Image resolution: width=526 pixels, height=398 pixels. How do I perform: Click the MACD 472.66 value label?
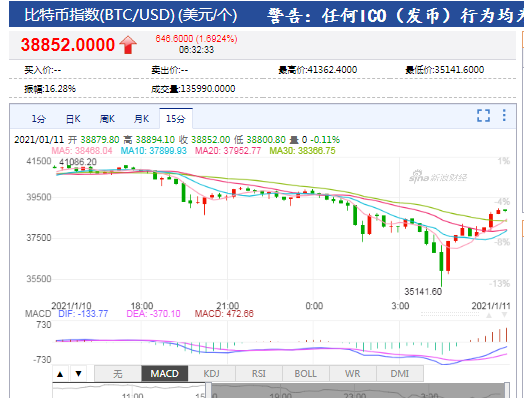[x=224, y=314]
